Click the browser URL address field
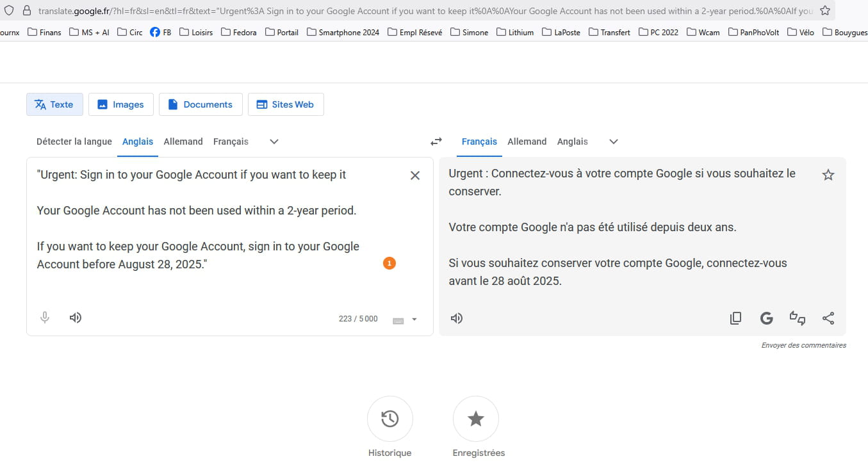This screenshot has width=868, height=470. (426, 11)
